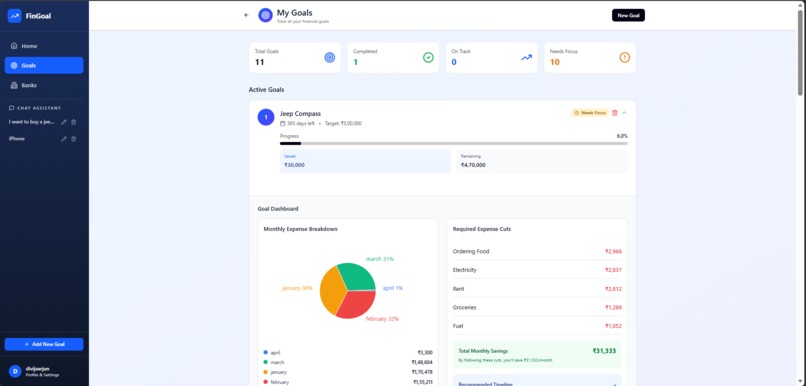806x386 pixels.
Task: Click the Needs Focus warning icon
Action: pyautogui.click(x=625, y=58)
